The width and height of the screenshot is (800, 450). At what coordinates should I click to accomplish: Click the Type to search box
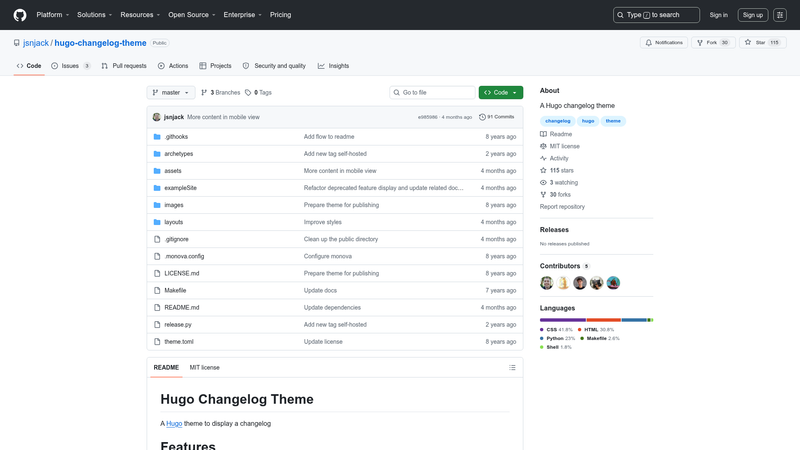pos(656,15)
